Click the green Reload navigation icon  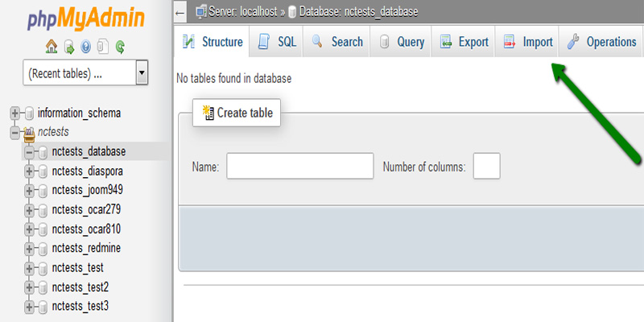coord(120,47)
